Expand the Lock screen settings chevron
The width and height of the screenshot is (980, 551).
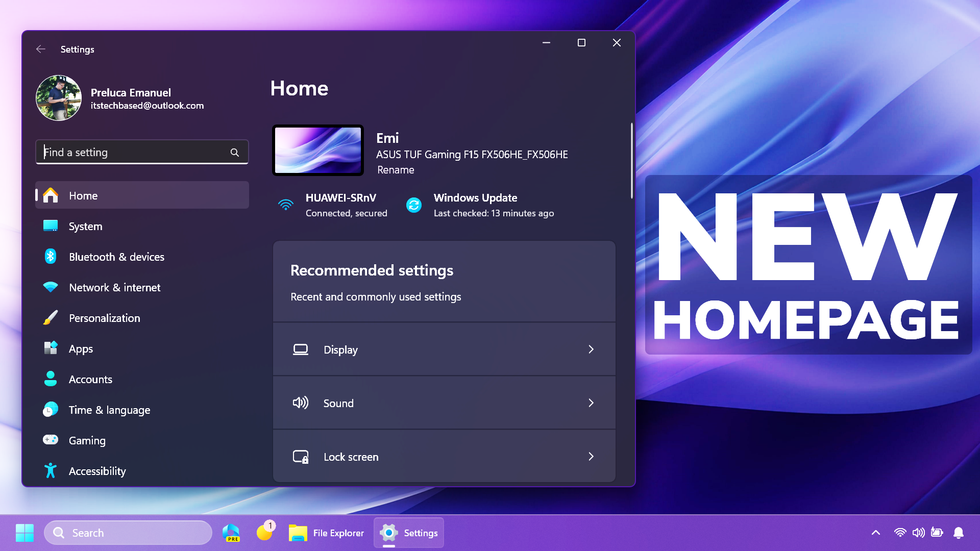(591, 456)
